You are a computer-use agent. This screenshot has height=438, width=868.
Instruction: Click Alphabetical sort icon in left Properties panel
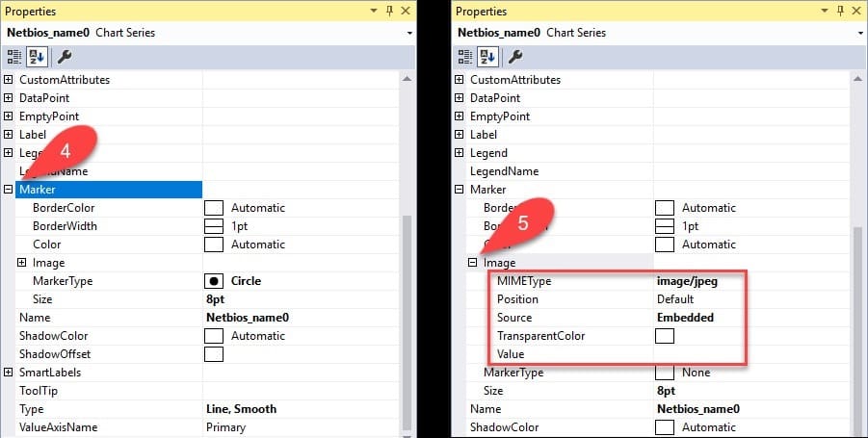[x=37, y=57]
